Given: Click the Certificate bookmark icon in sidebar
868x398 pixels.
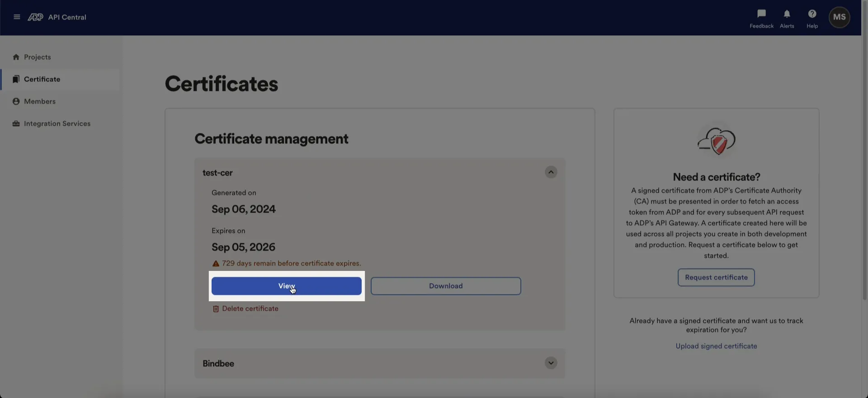Looking at the screenshot, I should click(16, 79).
